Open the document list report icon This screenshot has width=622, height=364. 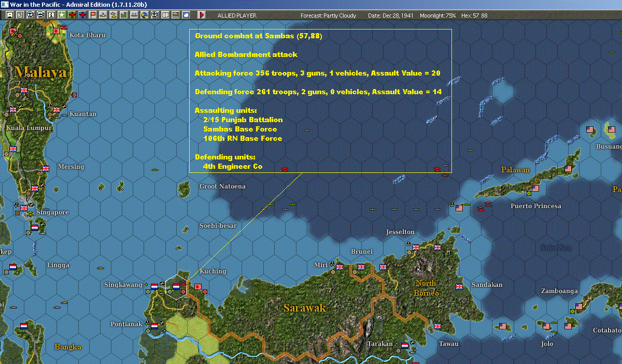(20, 15)
